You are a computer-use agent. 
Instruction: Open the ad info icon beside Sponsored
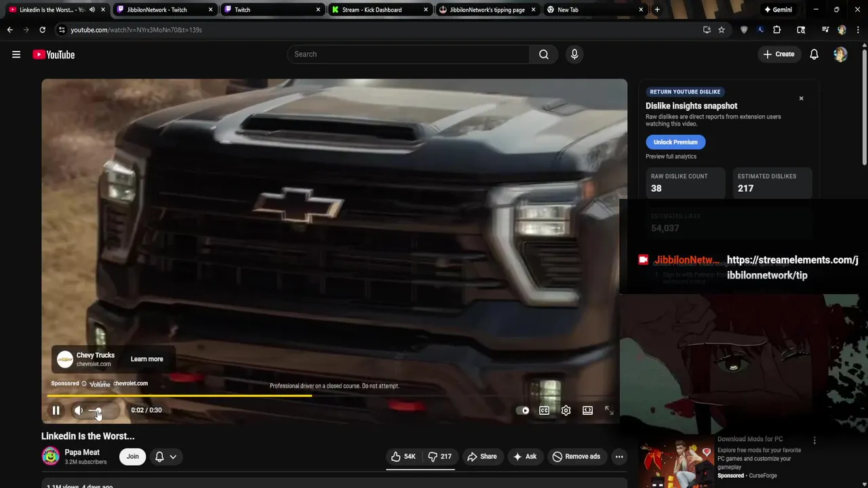(84, 384)
